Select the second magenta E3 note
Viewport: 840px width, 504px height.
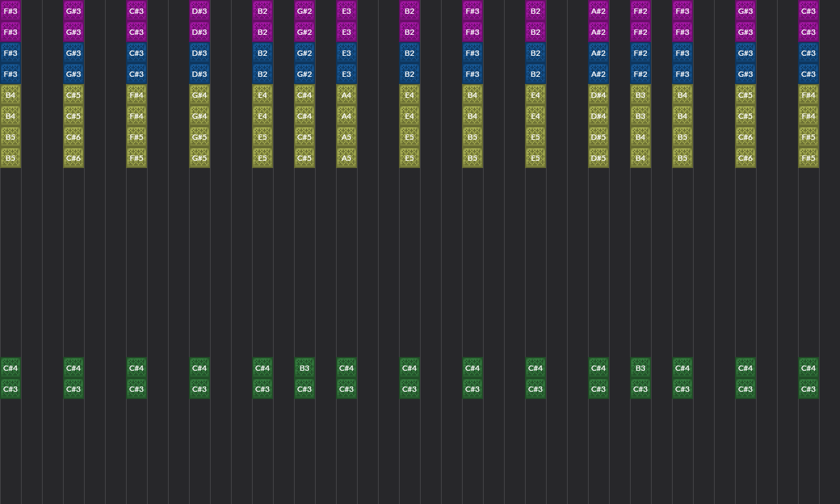pos(346,32)
